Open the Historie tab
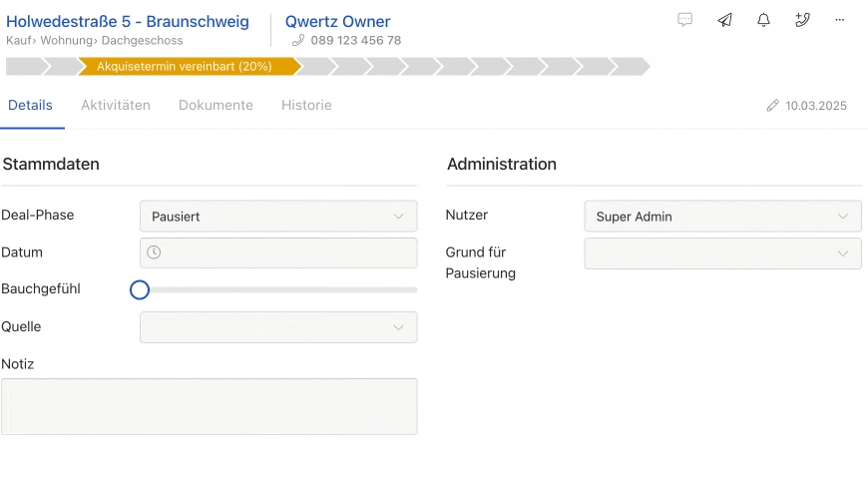 [306, 105]
